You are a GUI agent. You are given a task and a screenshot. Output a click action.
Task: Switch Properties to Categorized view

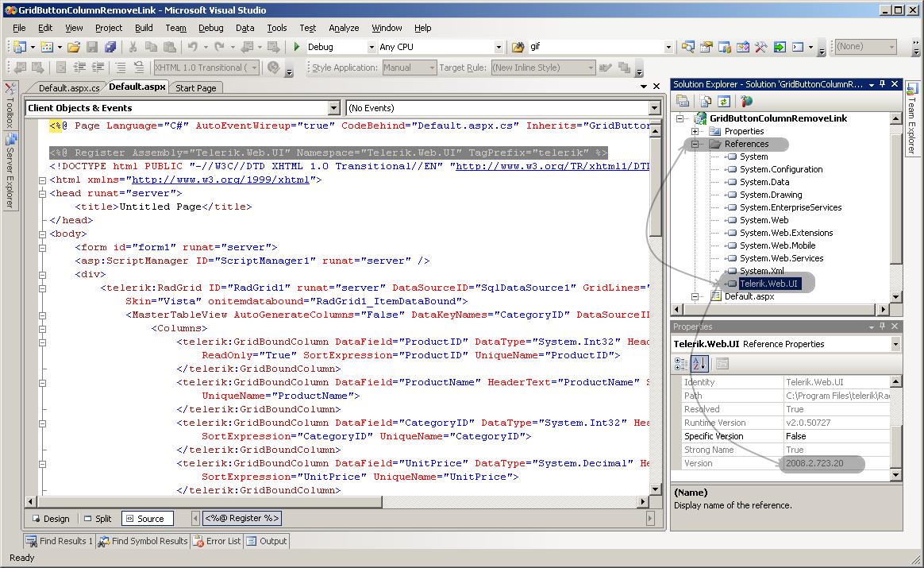[681, 364]
